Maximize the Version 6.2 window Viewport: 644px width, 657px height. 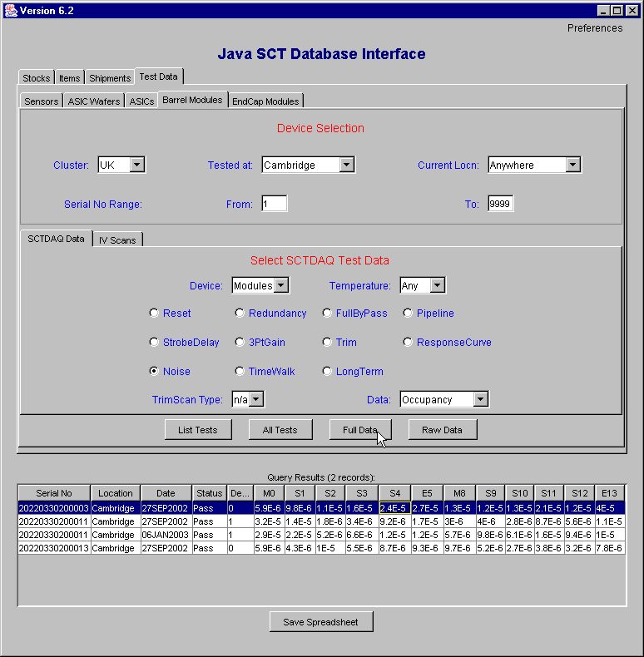[617, 11]
